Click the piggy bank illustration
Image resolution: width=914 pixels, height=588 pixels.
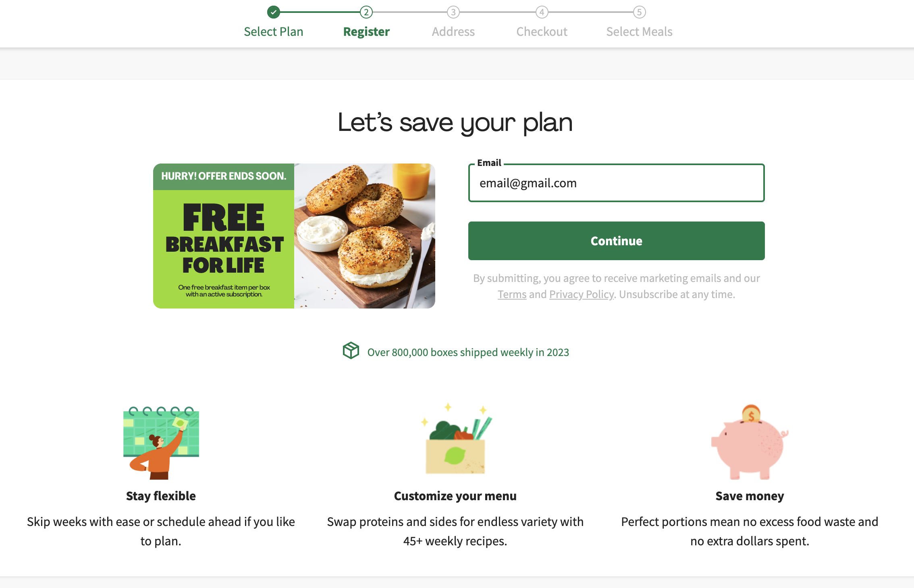click(x=750, y=442)
